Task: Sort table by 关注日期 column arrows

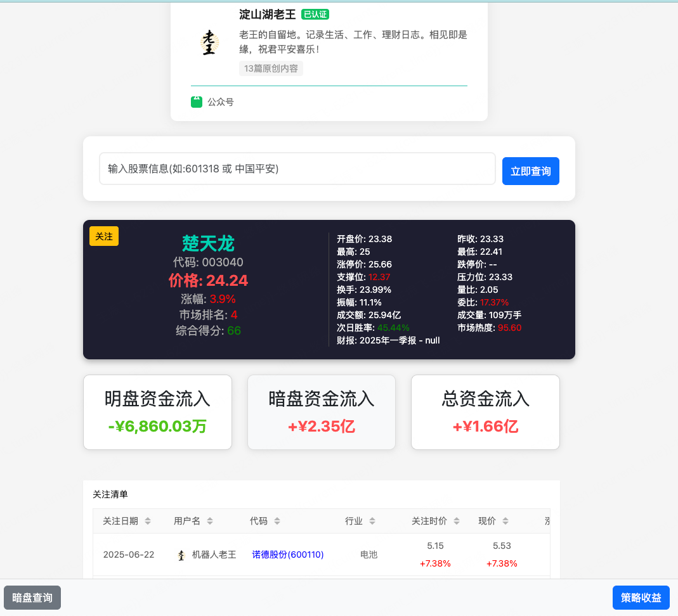Action: pos(148,521)
